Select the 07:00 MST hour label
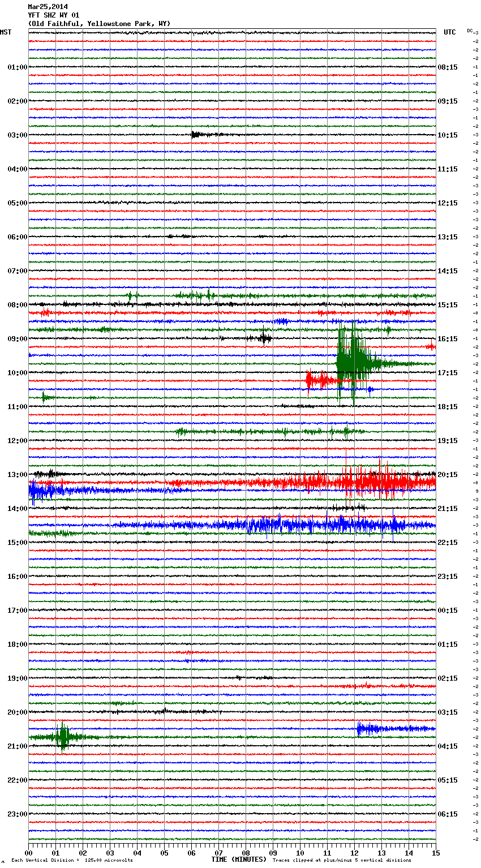 pos(18,271)
